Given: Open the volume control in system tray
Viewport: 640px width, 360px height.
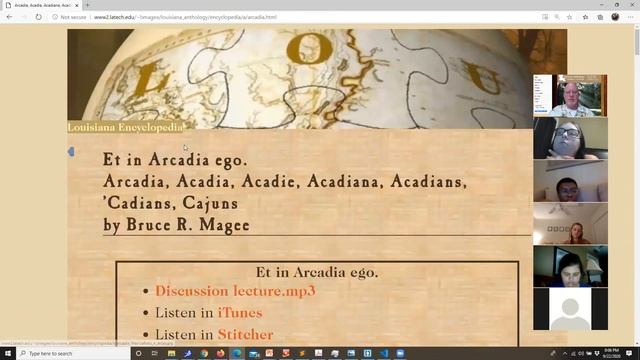Looking at the screenshot, I should 581,353.
